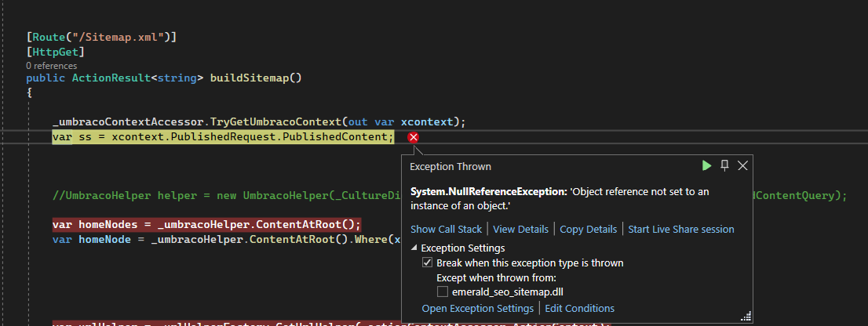Click the highlighted 'var homeNodes' line
Image resolution: width=868 pixels, height=326 pixels.
(x=206, y=224)
